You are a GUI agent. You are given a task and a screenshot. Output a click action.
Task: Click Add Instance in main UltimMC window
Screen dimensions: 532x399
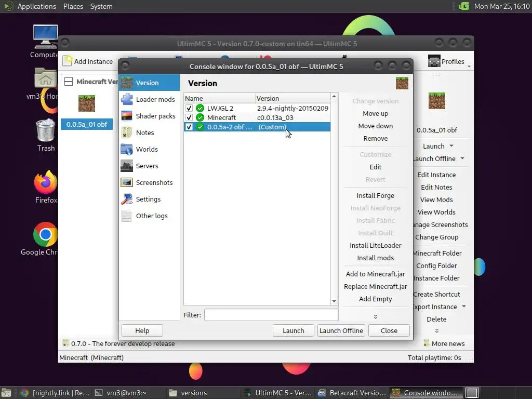point(88,61)
